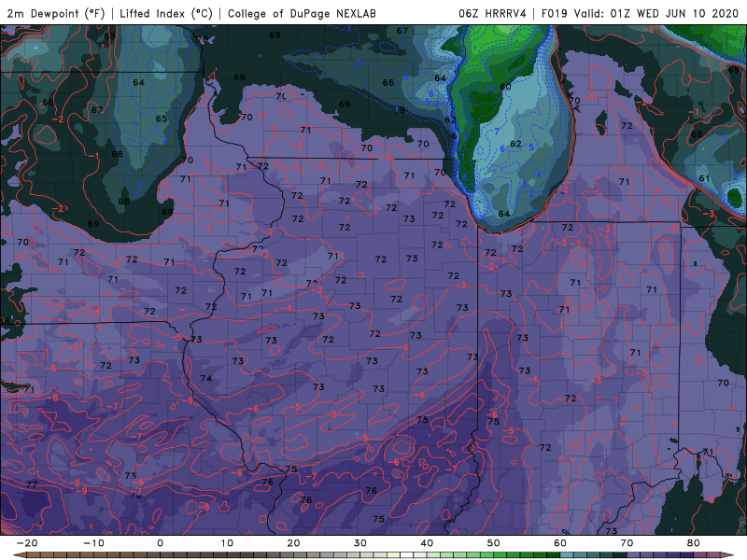Click the 30 label on the color scale
This screenshot has width=747, height=560.
coord(360,543)
